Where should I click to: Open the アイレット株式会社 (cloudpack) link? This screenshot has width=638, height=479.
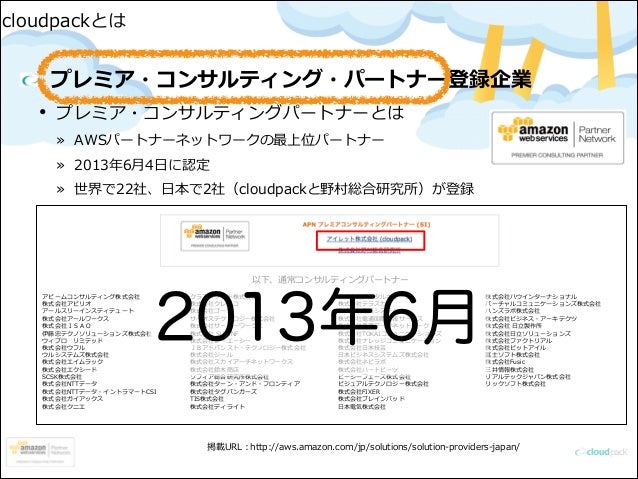369,239
